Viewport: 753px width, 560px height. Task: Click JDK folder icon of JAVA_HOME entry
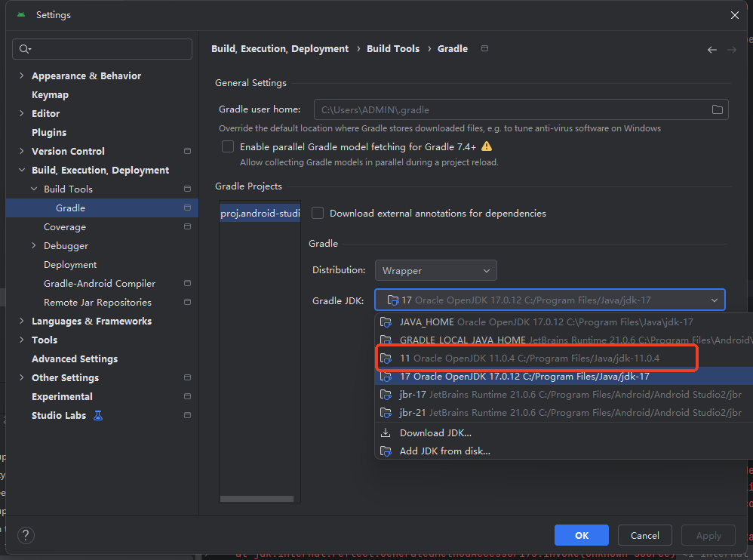pos(386,322)
